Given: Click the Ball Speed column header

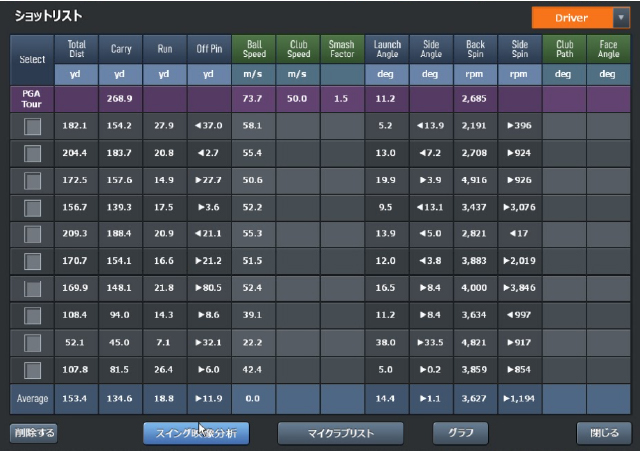Looking at the screenshot, I should [x=254, y=49].
